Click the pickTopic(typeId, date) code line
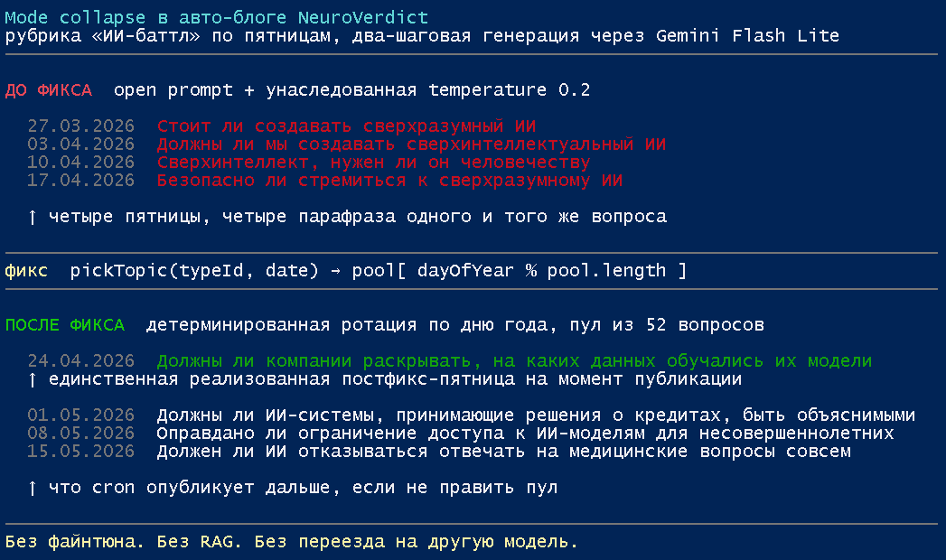 [378, 271]
